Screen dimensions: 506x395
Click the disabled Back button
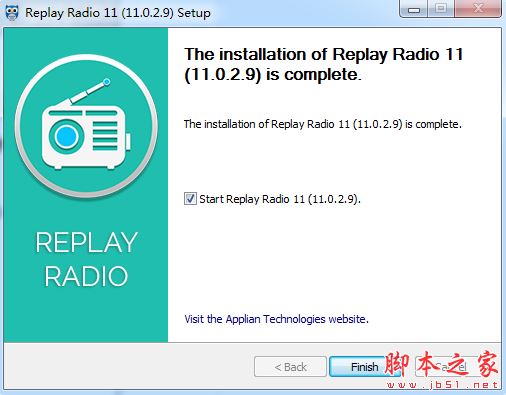coord(290,367)
